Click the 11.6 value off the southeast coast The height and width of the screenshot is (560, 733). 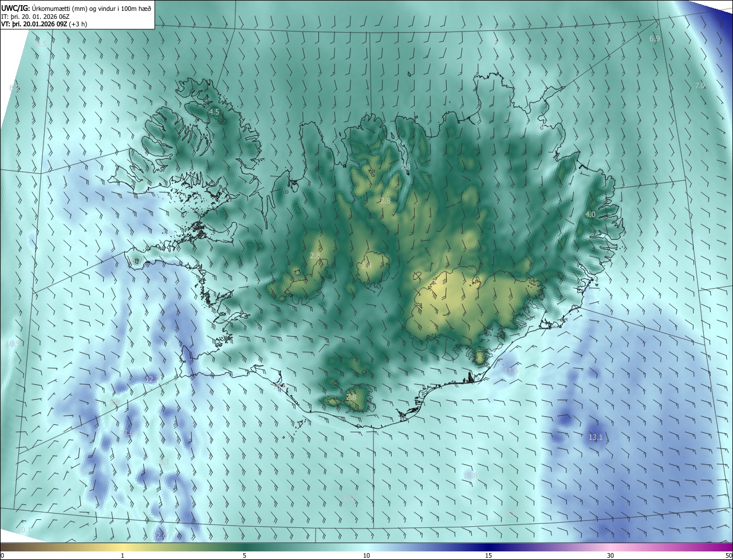click(x=511, y=371)
